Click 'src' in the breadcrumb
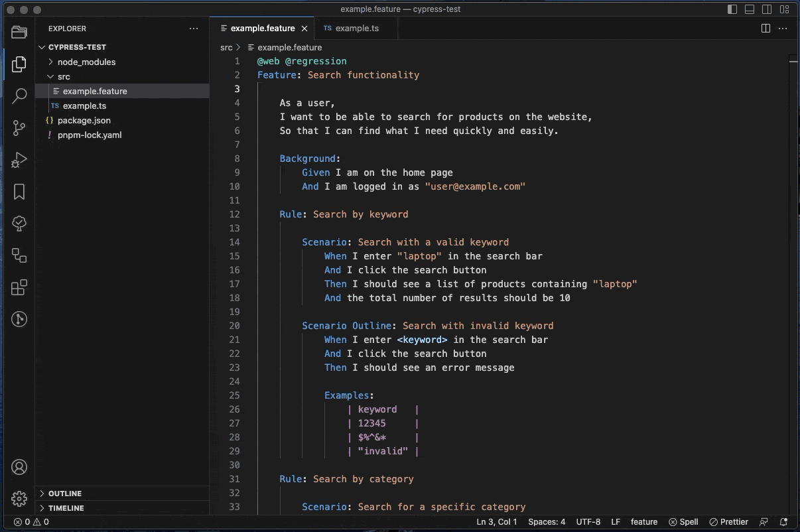 [x=226, y=47]
